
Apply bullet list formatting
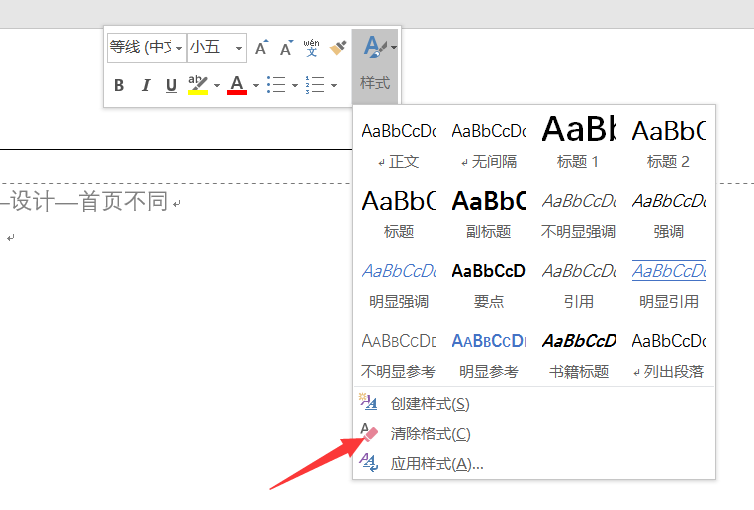coord(276,85)
